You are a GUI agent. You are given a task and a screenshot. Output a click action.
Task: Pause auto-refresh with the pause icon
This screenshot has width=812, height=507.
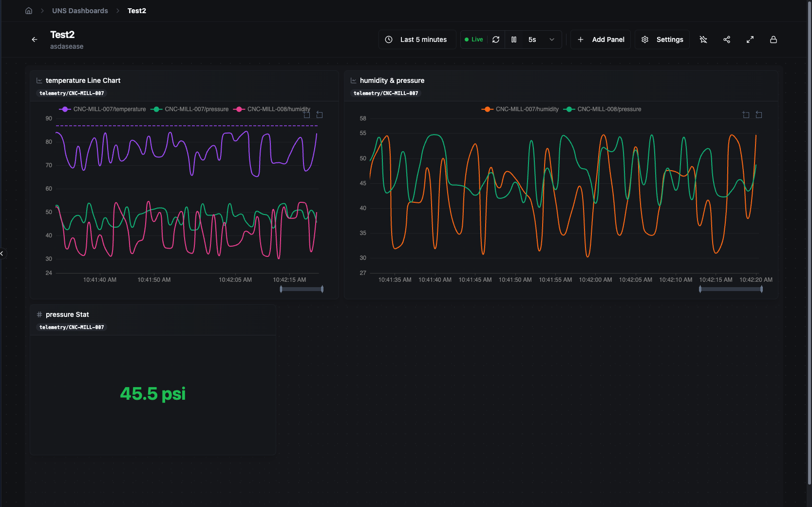[x=514, y=39]
